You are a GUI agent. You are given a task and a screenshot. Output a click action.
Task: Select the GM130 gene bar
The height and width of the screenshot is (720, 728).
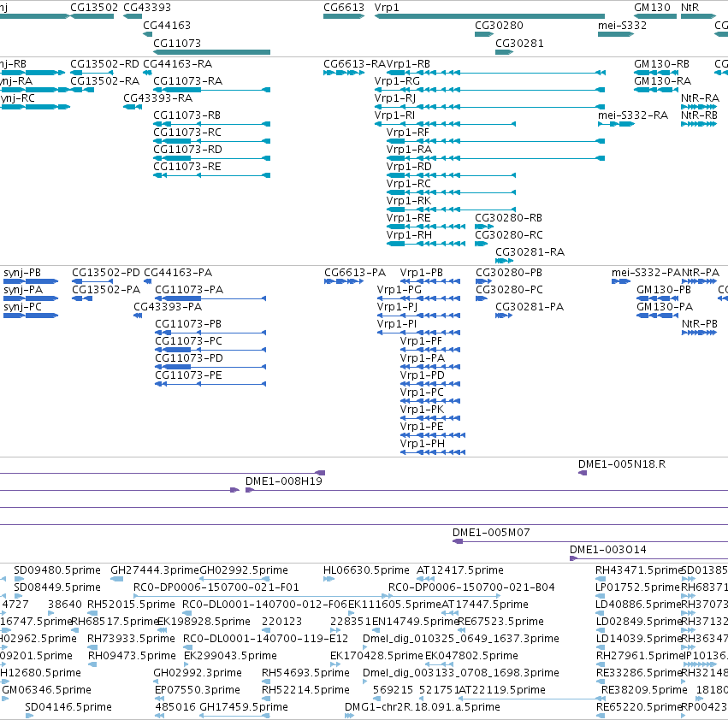655,17
